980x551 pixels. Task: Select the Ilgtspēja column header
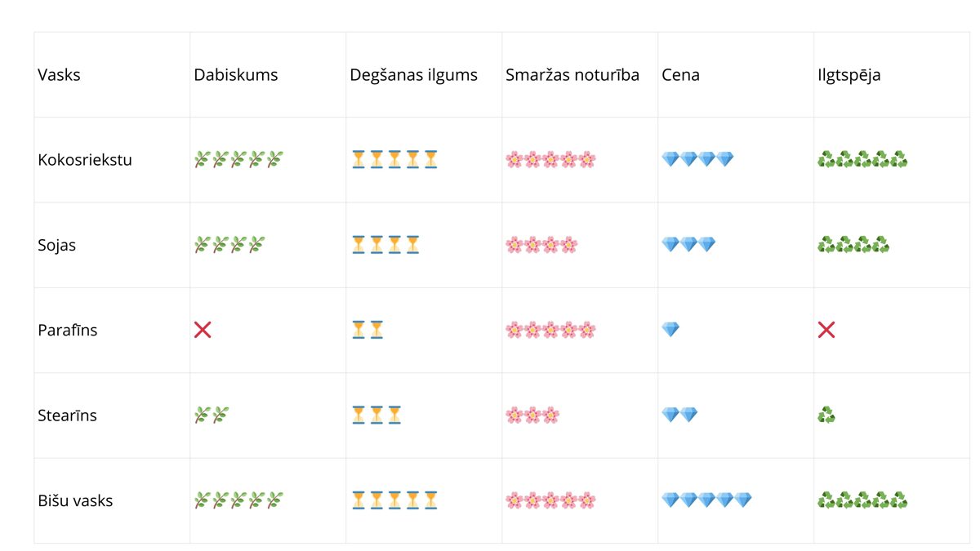[849, 75]
